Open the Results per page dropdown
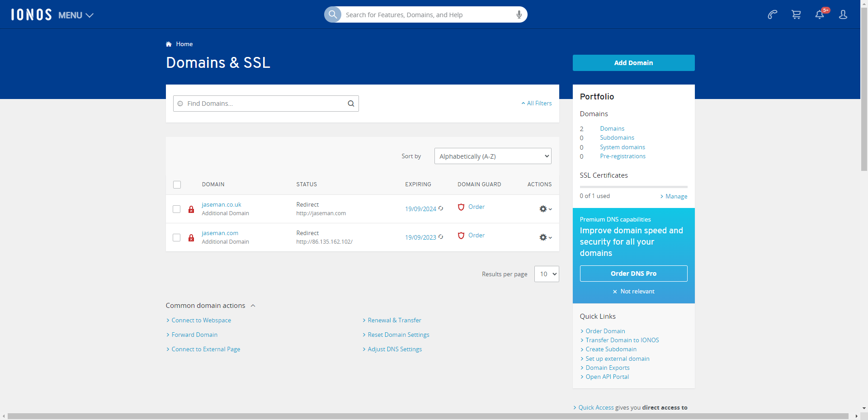868x420 pixels. [x=546, y=274]
